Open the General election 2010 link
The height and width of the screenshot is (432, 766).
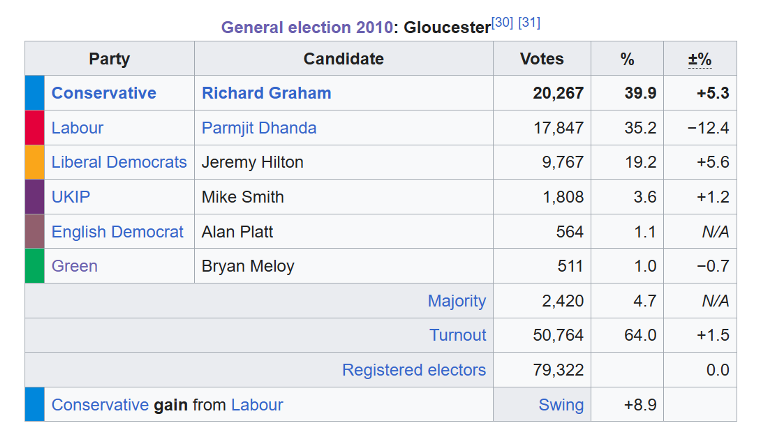pos(306,27)
